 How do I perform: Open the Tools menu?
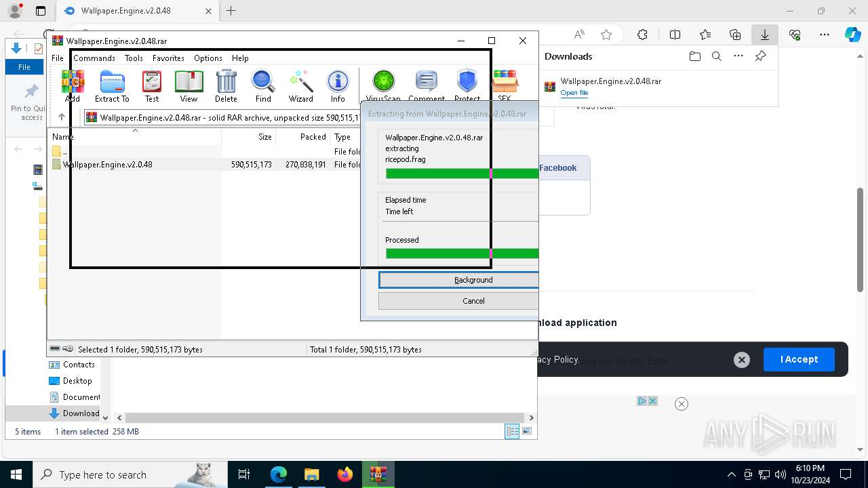[x=134, y=58]
